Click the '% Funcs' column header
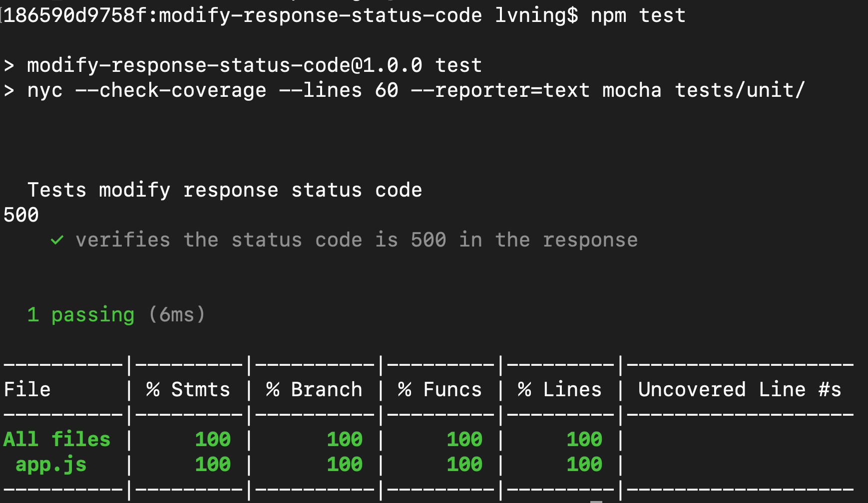Viewport: 868px width, 503px height. pyautogui.click(x=440, y=390)
